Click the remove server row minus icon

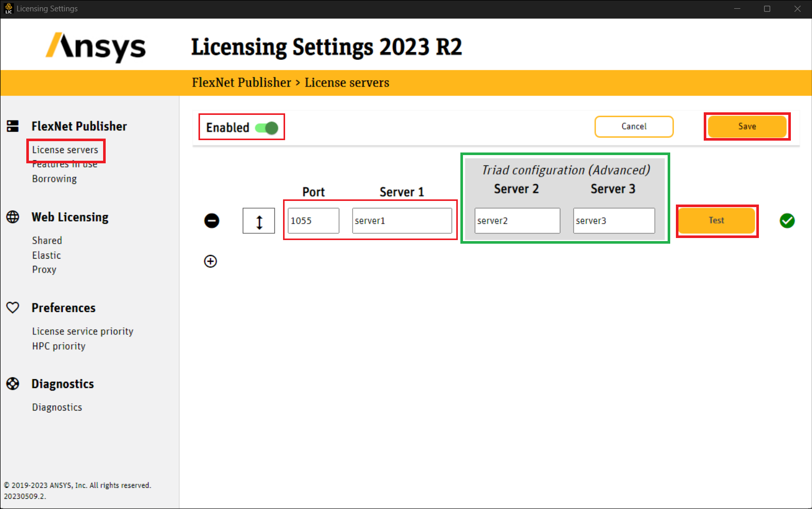coord(211,220)
